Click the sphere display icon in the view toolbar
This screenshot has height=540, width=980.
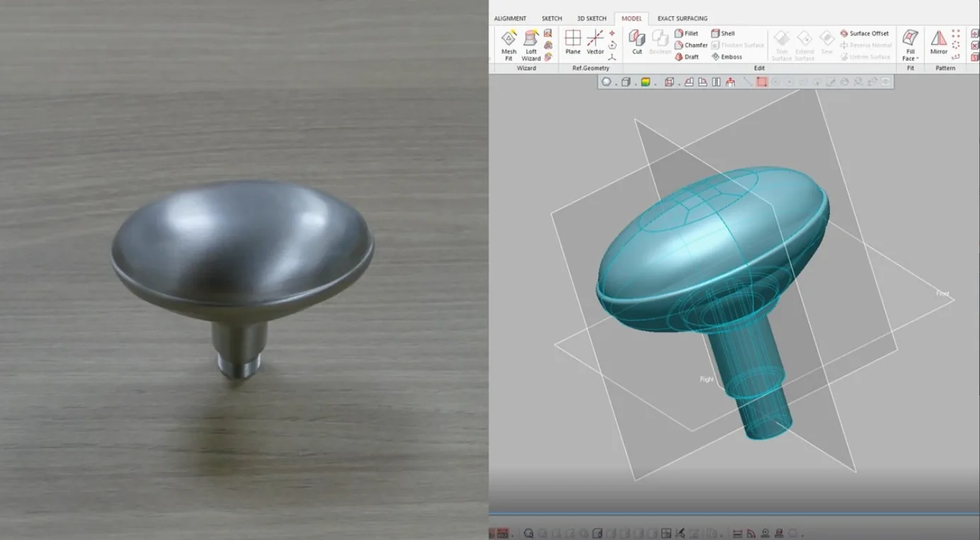(x=606, y=82)
